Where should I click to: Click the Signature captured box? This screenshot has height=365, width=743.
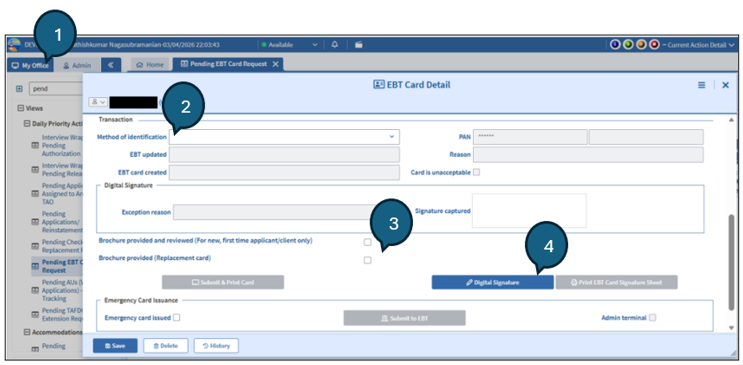coord(529,210)
